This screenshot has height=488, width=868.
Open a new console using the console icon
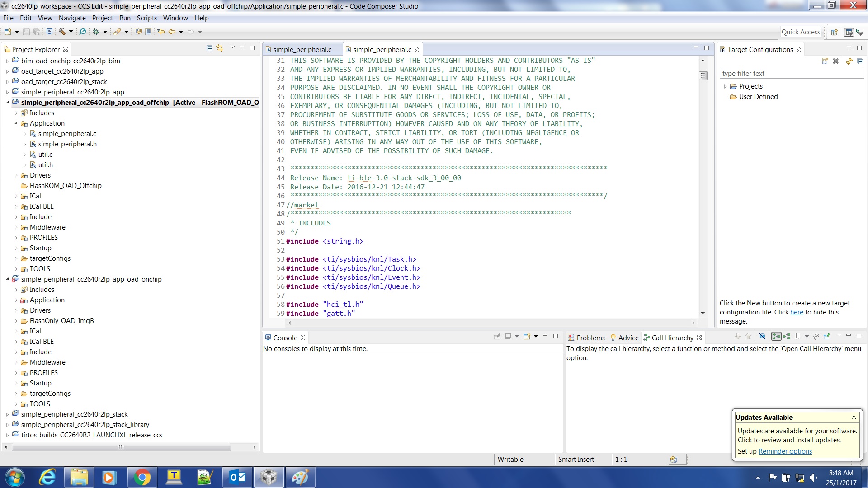(x=527, y=336)
